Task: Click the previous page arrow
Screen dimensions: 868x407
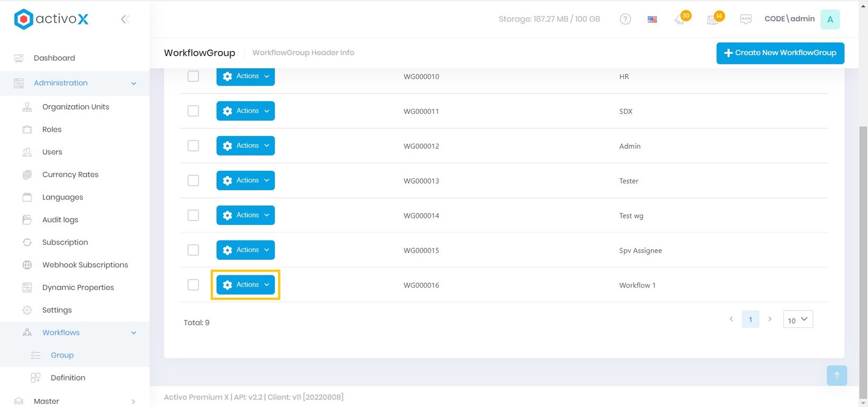Action: point(731,319)
